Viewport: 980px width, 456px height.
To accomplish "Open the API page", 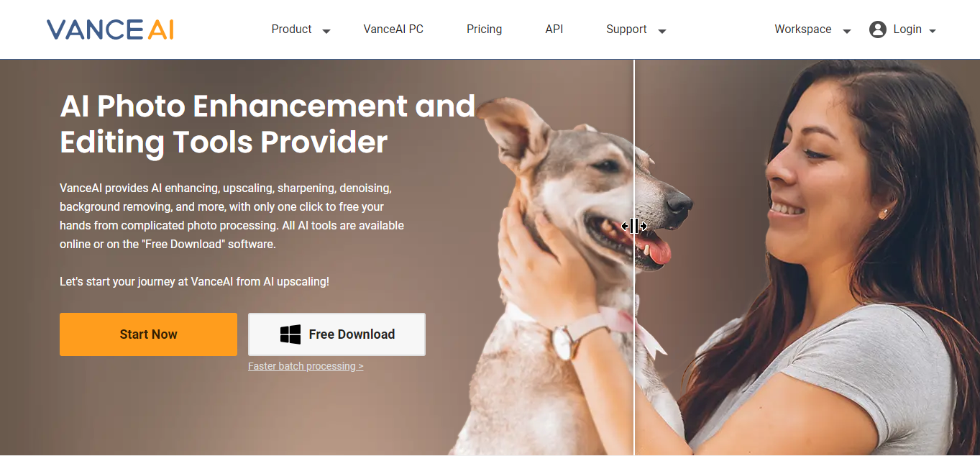I will [x=554, y=29].
